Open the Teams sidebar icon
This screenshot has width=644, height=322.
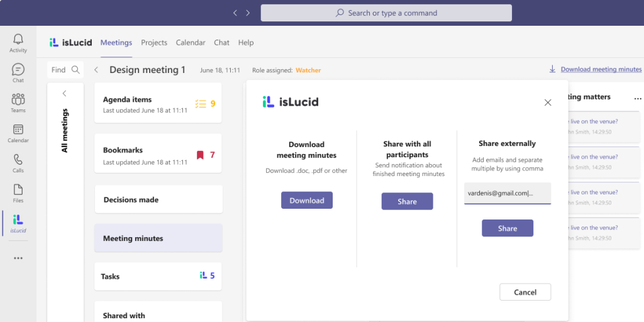18,103
